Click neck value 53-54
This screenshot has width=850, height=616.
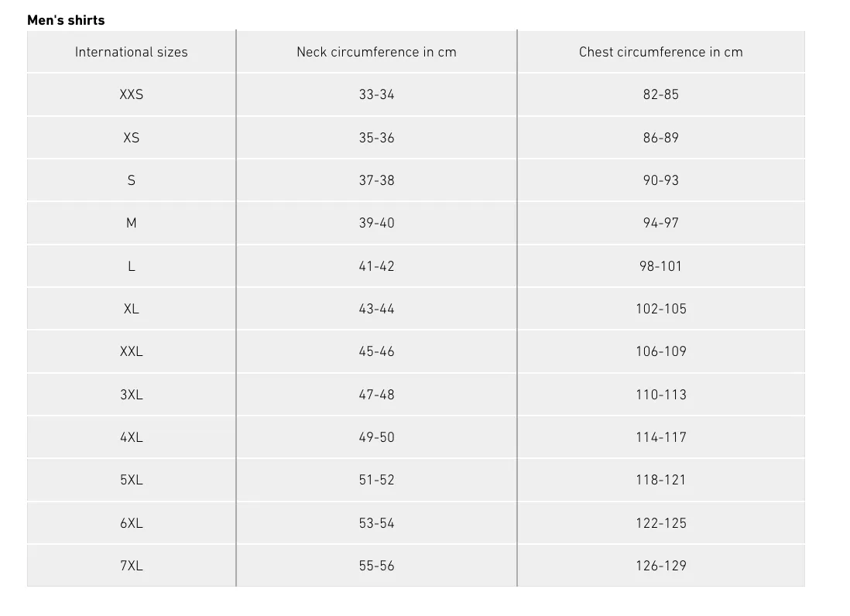tap(376, 523)
